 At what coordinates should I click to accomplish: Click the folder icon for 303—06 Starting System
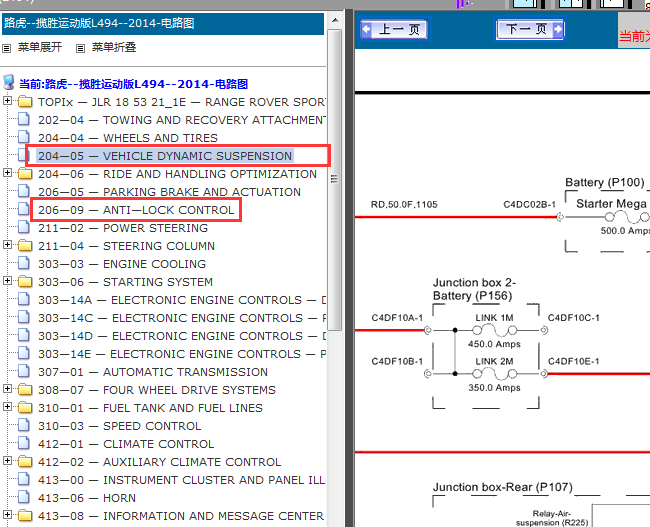point(25,282)
